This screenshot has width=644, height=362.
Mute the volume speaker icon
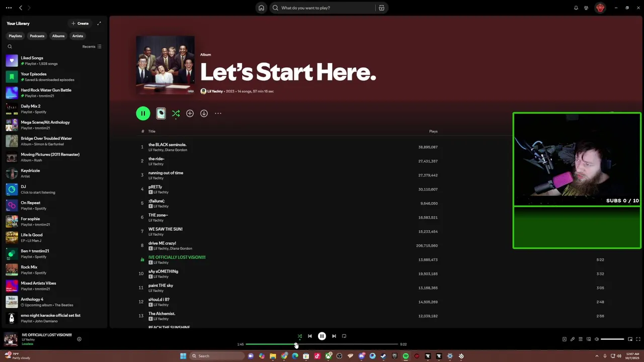click(597, 339)
